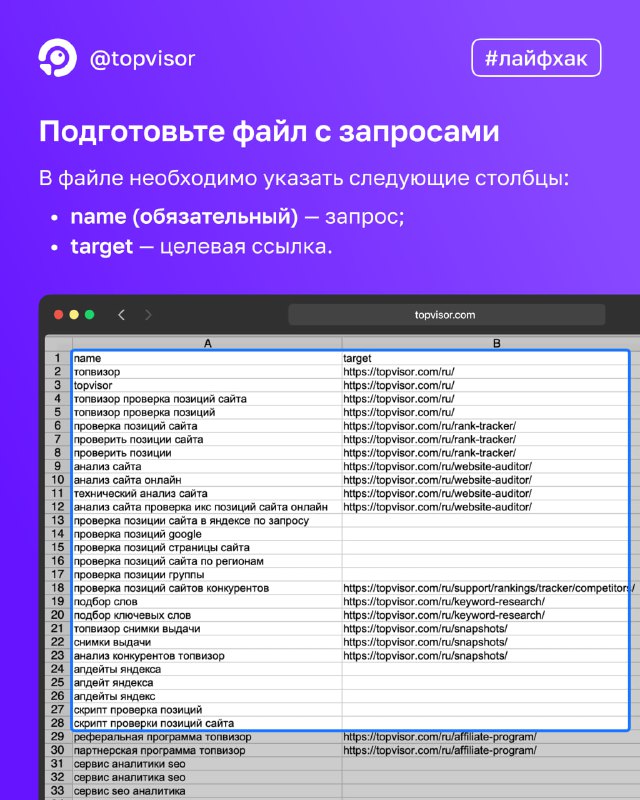Close window with red button
640x800 pixels.
point(59,315)
